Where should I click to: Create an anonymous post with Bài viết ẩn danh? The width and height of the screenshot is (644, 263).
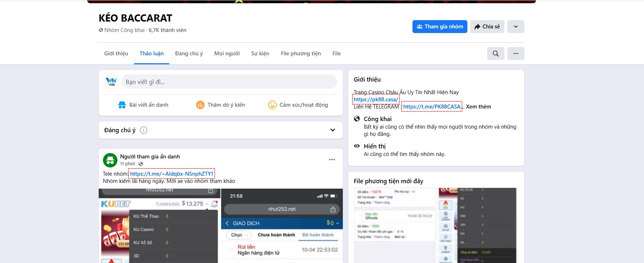(x=143, y=105)
